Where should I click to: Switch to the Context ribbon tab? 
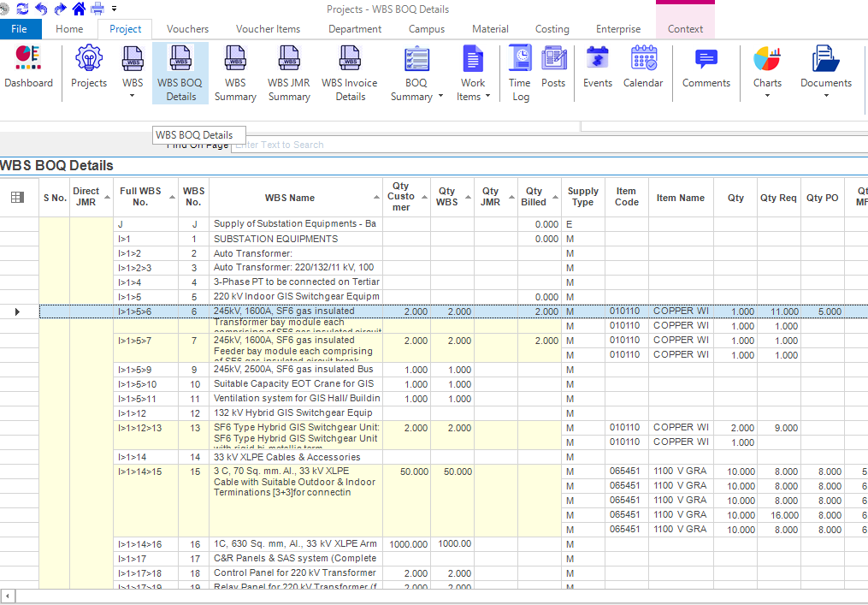(685, 29)
